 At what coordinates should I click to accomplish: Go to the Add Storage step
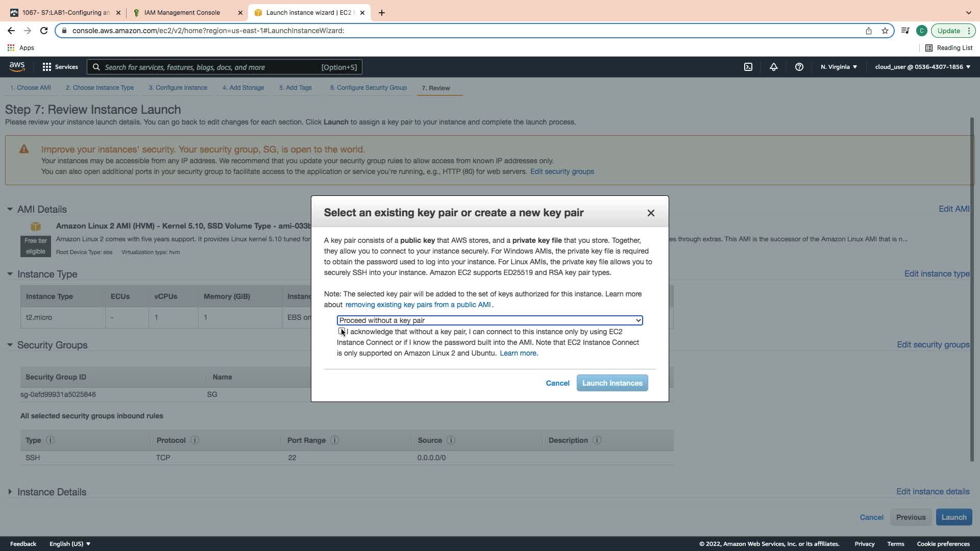[x=243, y=88]
